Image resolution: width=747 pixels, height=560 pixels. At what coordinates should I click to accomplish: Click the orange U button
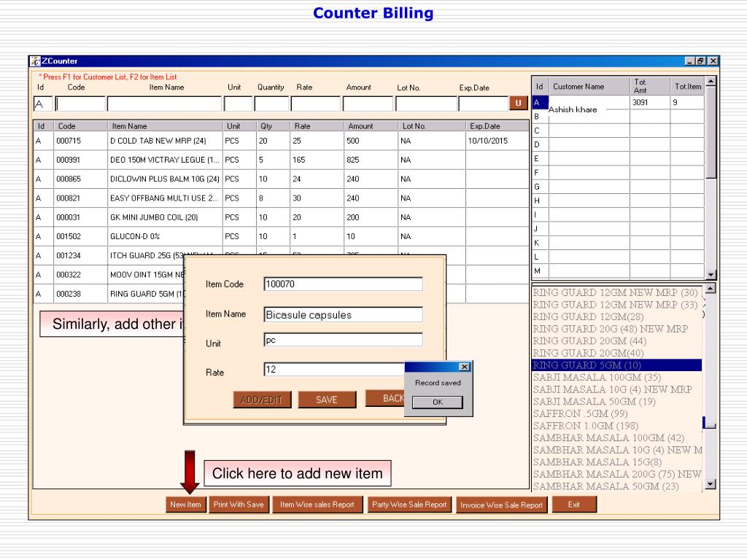tap(519, 103)
